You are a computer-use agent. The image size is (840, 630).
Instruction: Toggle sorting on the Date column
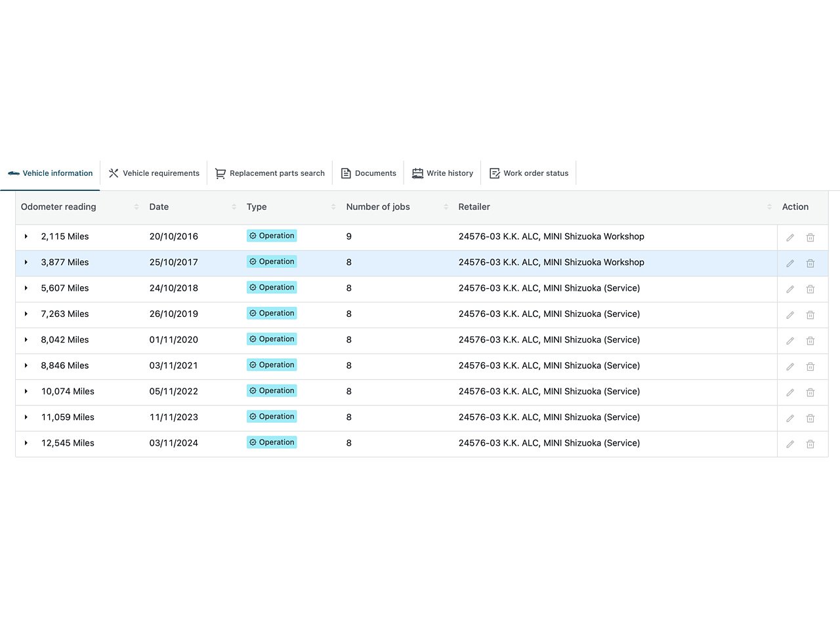[x=234, y=207]
